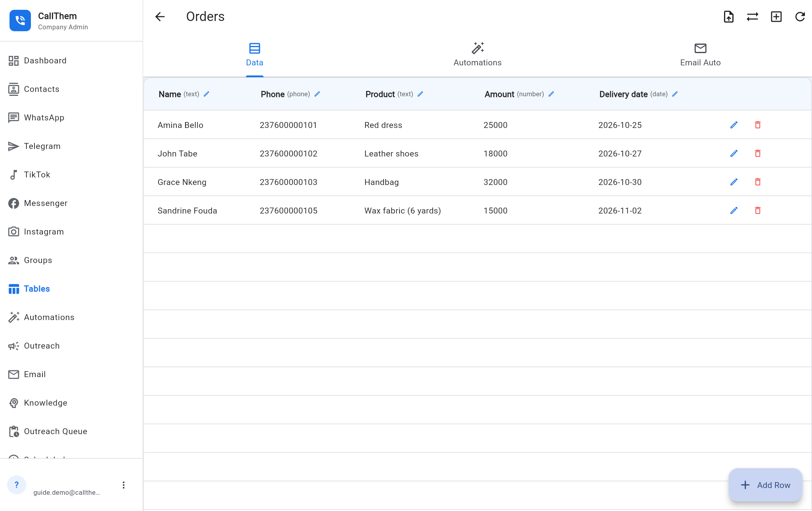Click the back arrow next to Orders
Screen dimensions: 812x511
(160, 17)
